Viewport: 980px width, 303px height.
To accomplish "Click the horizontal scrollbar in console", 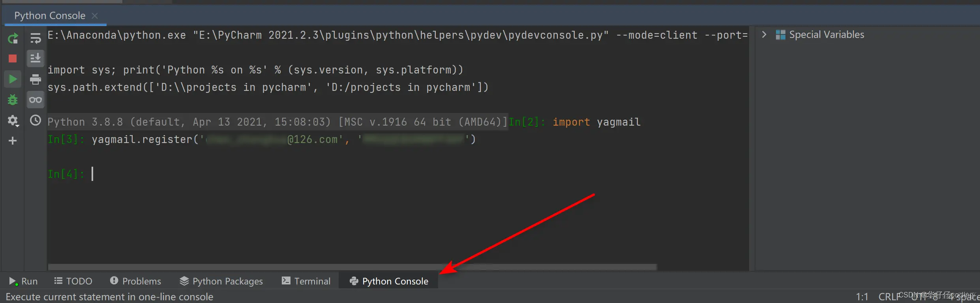I will pyautogui.click(x=352, y=267).
